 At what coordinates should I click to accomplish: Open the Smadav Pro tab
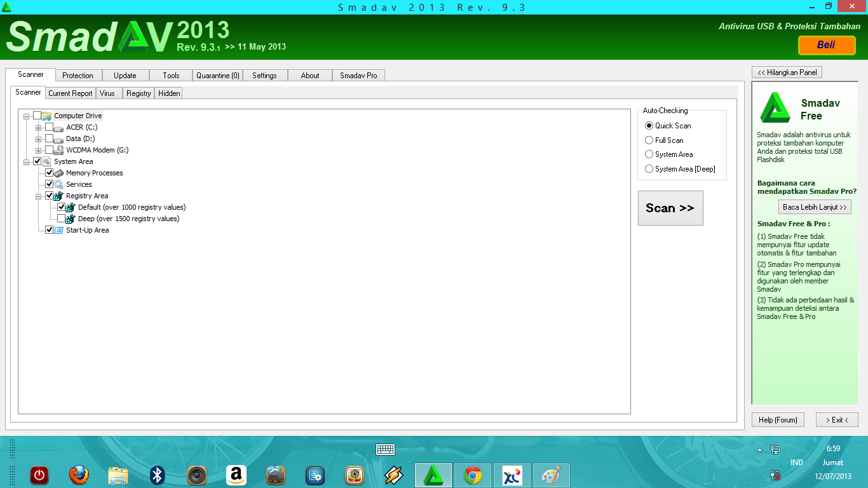(358, 75)
